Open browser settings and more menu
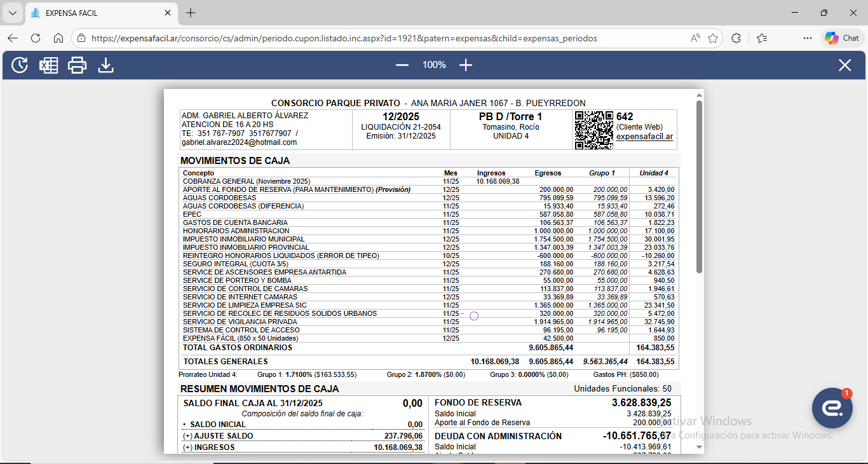 pyautogui.click(x=807, y=38)
